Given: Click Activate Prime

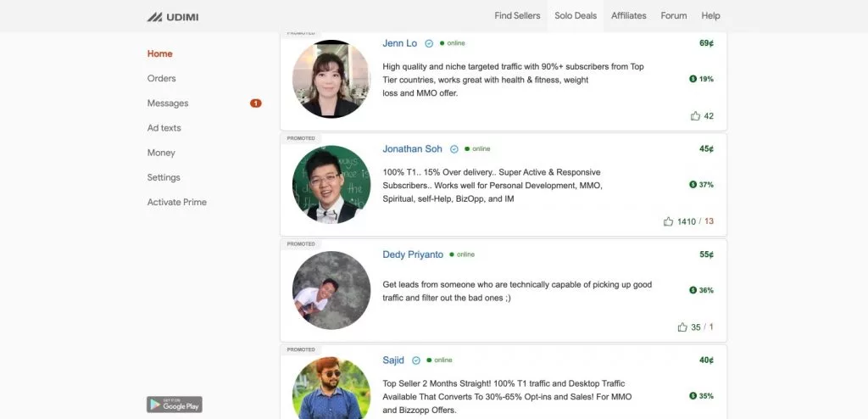Looking at the screenshot, I should tap(176, 203).
